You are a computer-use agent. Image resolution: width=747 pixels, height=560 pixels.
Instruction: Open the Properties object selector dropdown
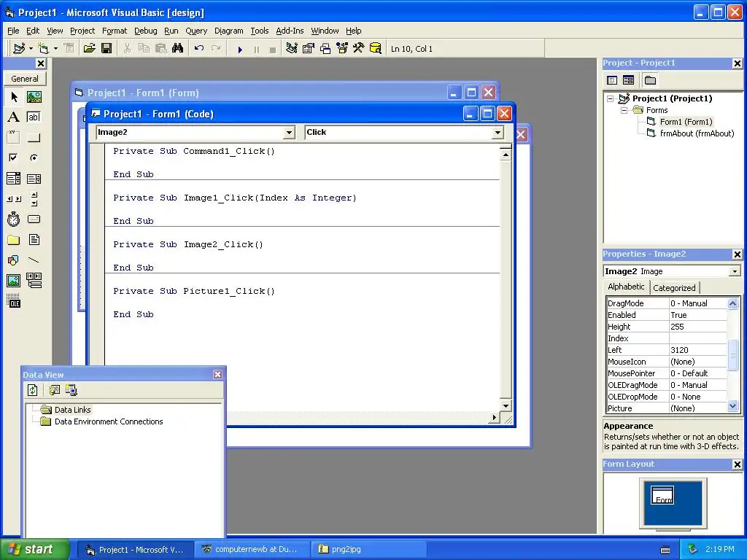(735, 271)
